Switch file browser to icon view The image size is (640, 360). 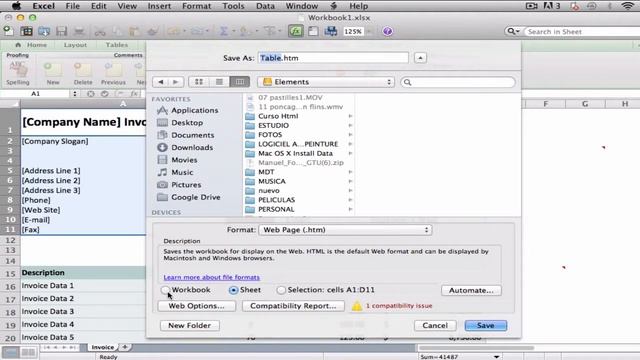coord(199,82)
